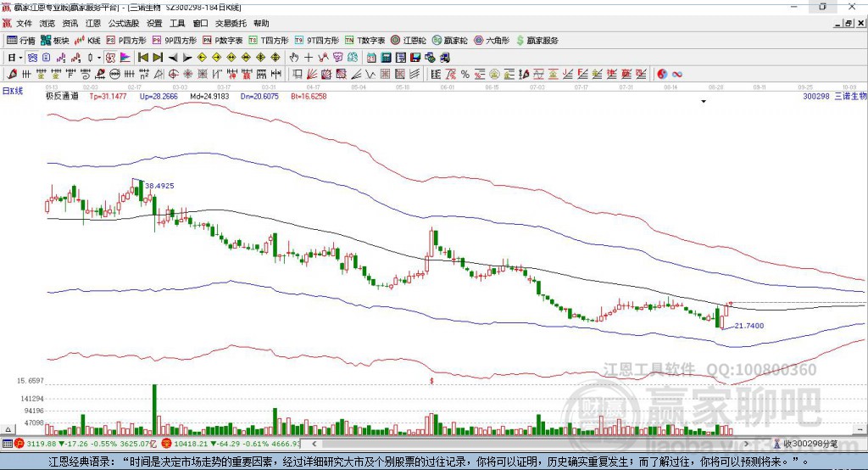The height and width of the screenshot is (470, 868).
Task: Open the 江恩 menu
Action: [x=93, y=23]
